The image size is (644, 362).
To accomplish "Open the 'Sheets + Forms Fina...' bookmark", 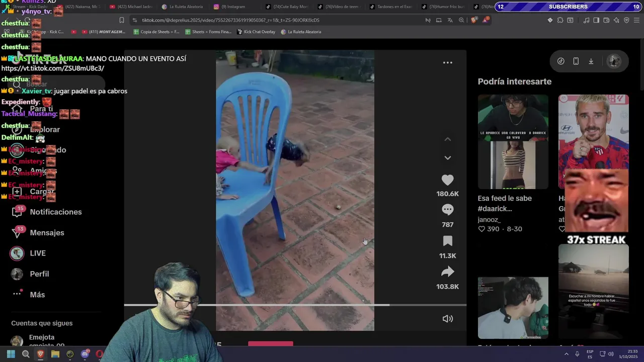I will [208, 32].
